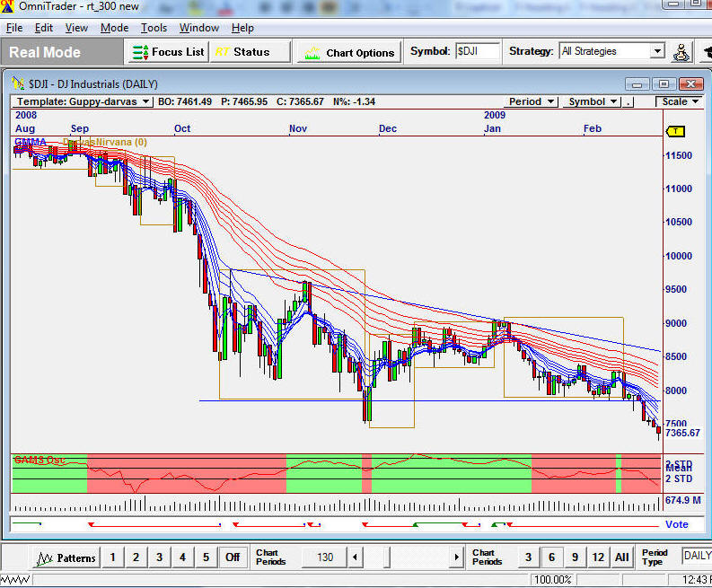712x588 pixels.
Task: Click the 100.00% status bar value
Action: pyautogui.click(x=552, y=580)
